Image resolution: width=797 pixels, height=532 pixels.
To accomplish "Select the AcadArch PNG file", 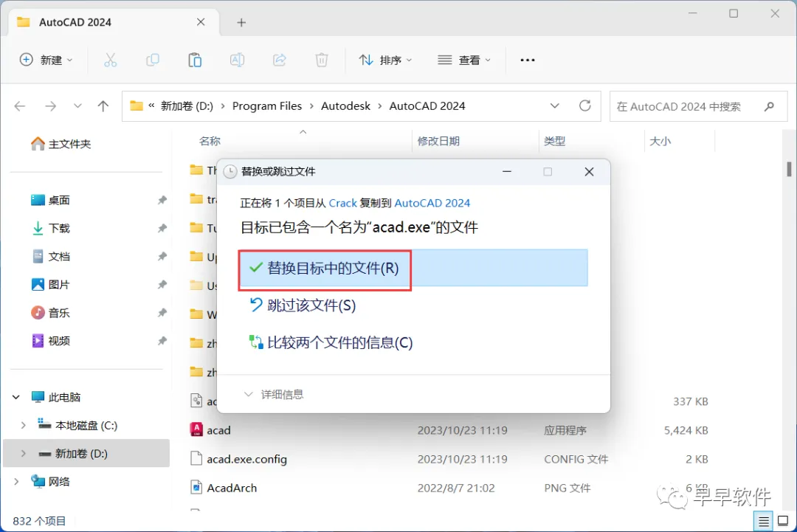I will pyautogui.click(x=232, y=488).
